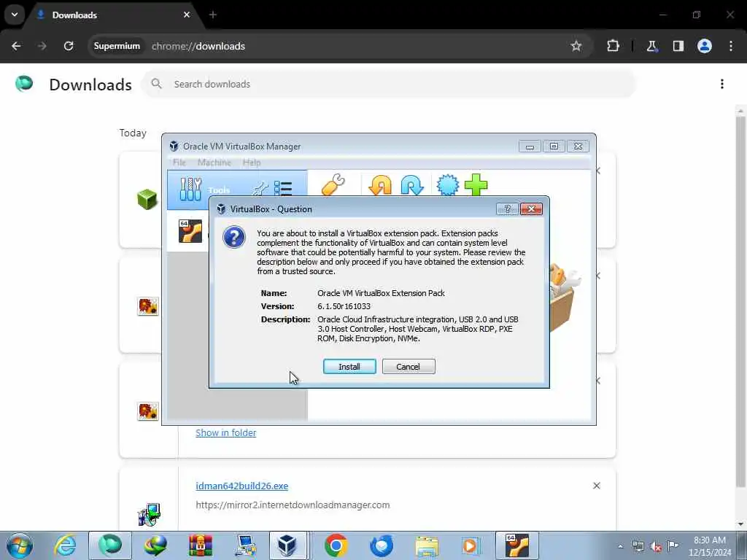Switch to the running 64-bit VM taskbar icon
Screen dimensions: 747x560
[517, 545]
